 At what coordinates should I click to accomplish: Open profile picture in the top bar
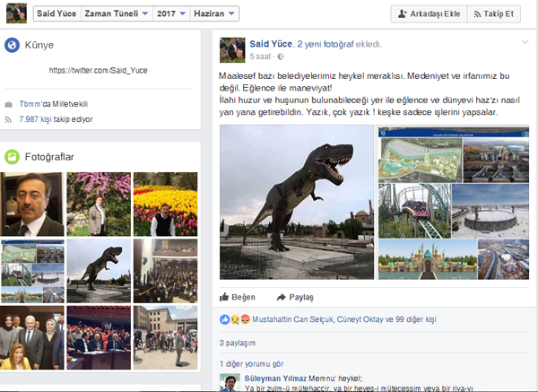point(16,13)
